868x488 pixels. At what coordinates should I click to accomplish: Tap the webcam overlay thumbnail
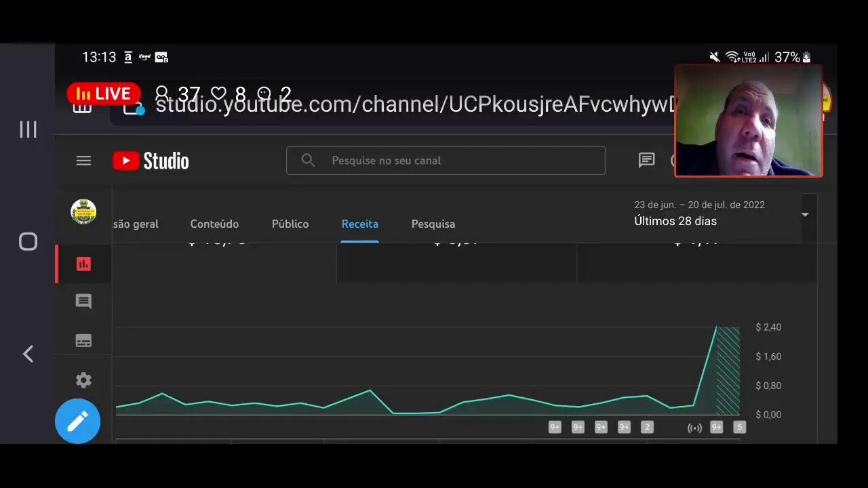point(749,121)
